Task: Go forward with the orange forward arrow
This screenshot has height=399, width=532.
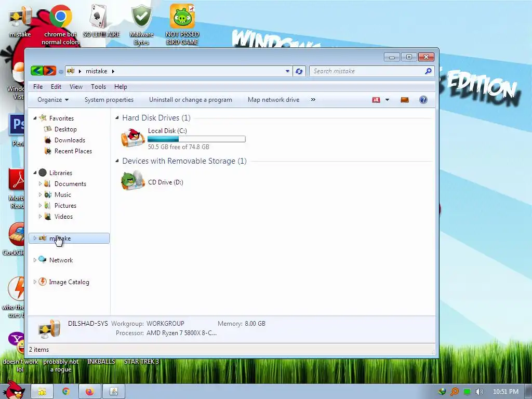Action: click(x=49, y=71)
